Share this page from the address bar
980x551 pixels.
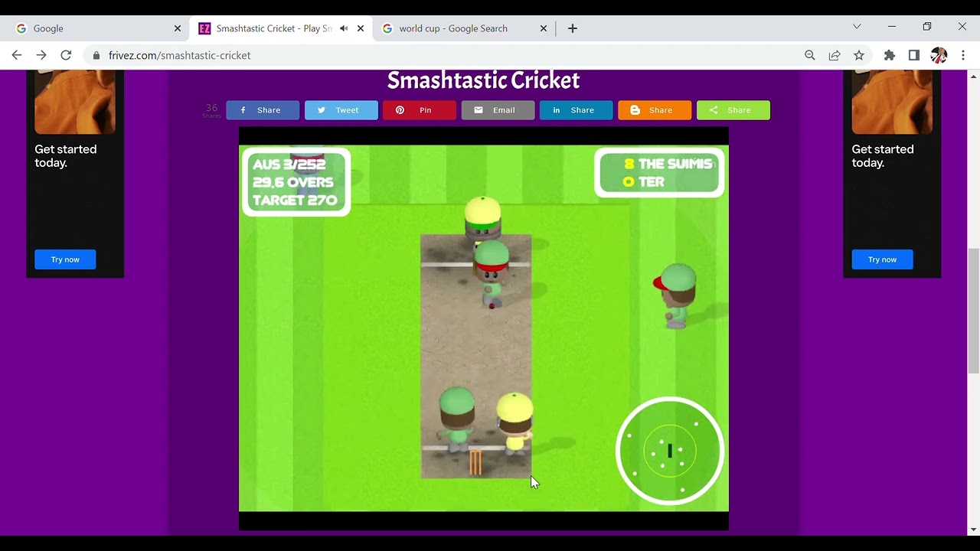pyautogui.click(x=835, y=55)
